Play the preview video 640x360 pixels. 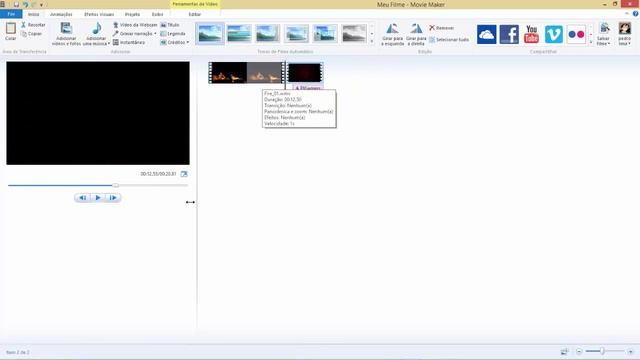point(98,198)
